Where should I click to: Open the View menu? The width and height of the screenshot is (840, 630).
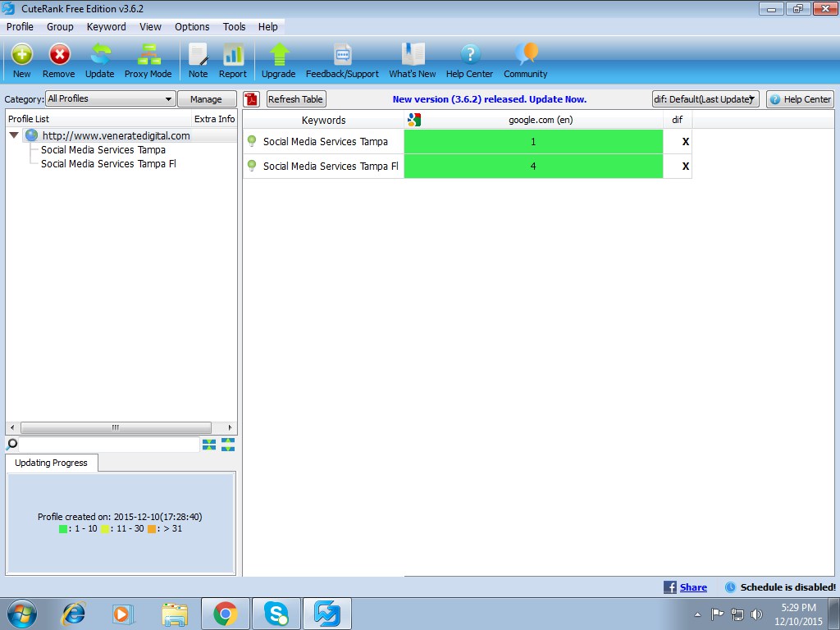coord(151,27)
